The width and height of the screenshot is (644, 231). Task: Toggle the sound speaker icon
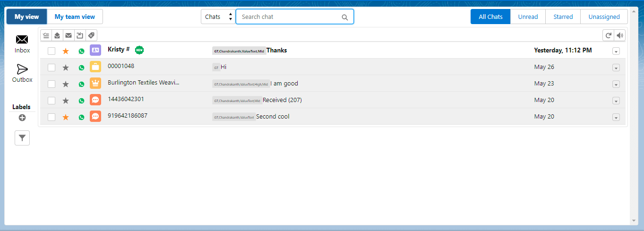point(620,35)
